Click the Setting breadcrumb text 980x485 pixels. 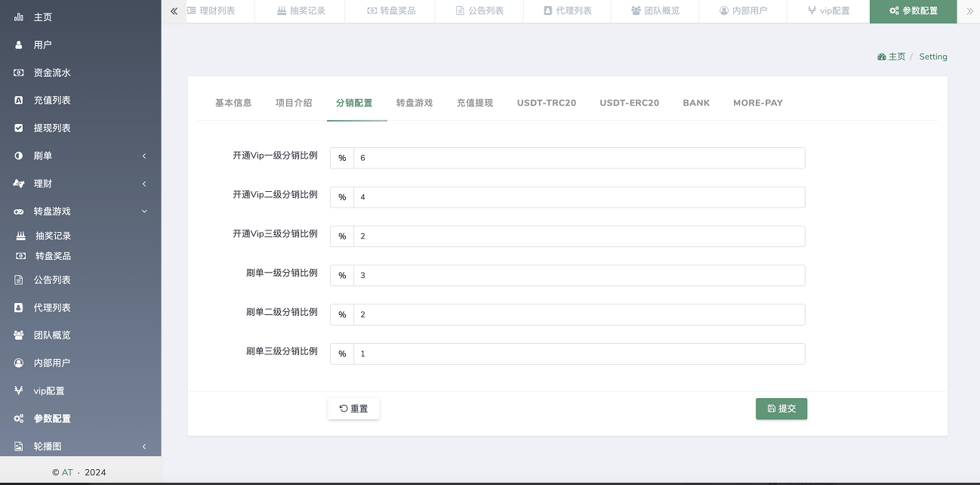933,57
